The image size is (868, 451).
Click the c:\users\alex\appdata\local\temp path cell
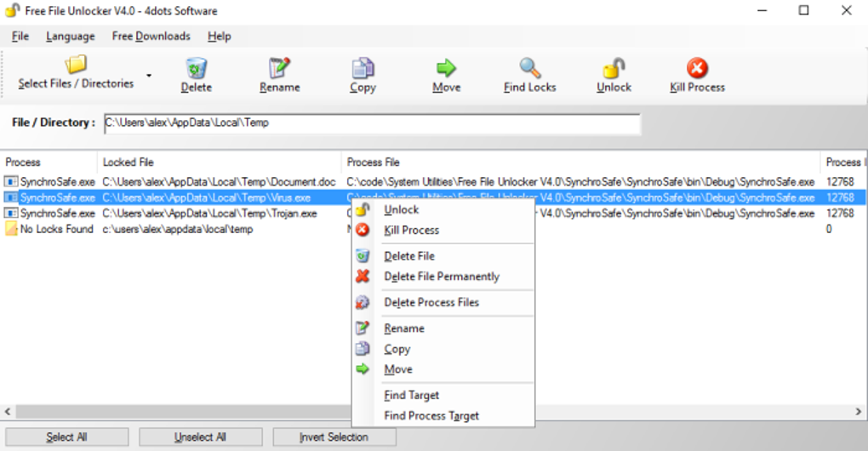tap(178, 229)
